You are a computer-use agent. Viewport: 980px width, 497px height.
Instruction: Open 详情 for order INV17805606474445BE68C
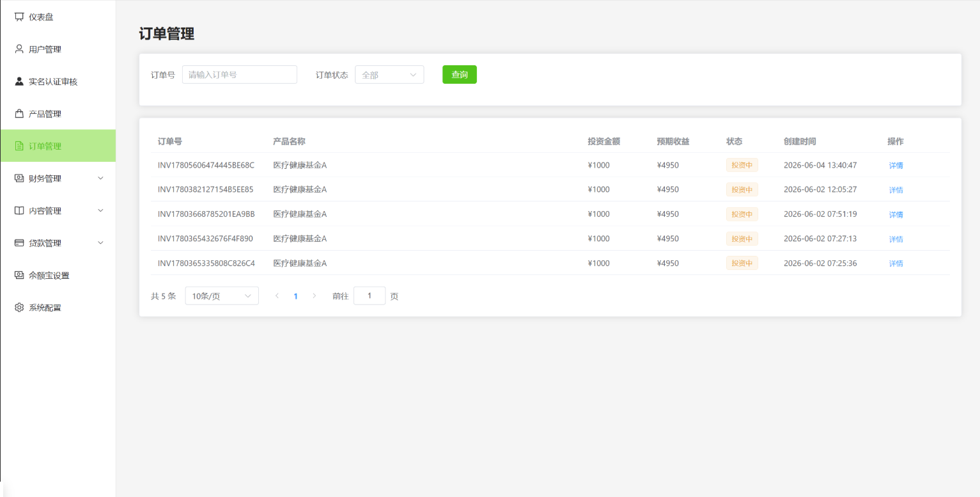tap(896, 166)
